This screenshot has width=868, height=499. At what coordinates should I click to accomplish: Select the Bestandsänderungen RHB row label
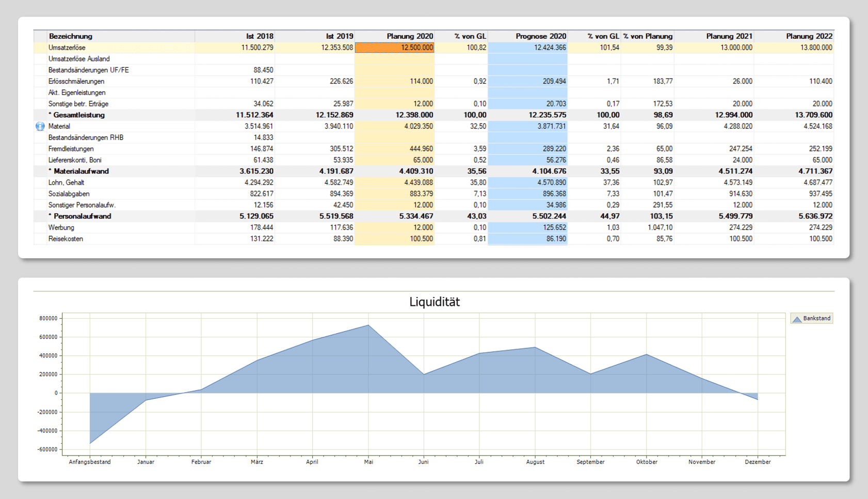click(x=86, y=137)
